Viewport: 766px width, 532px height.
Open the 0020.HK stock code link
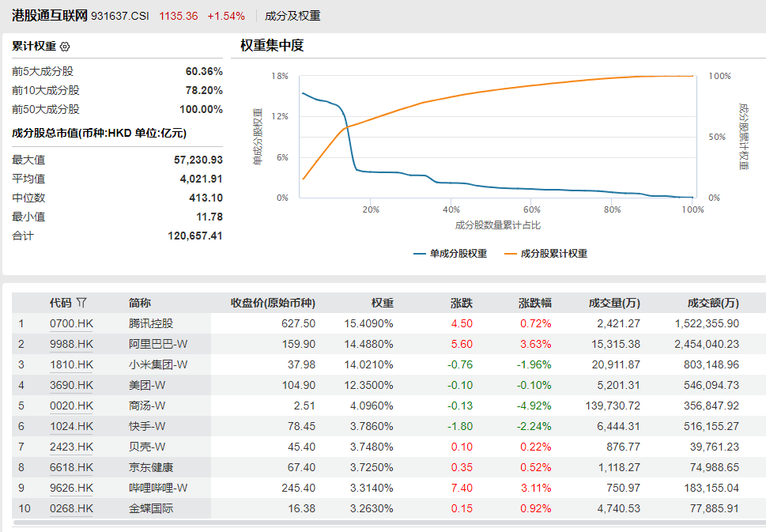point(71,406)
